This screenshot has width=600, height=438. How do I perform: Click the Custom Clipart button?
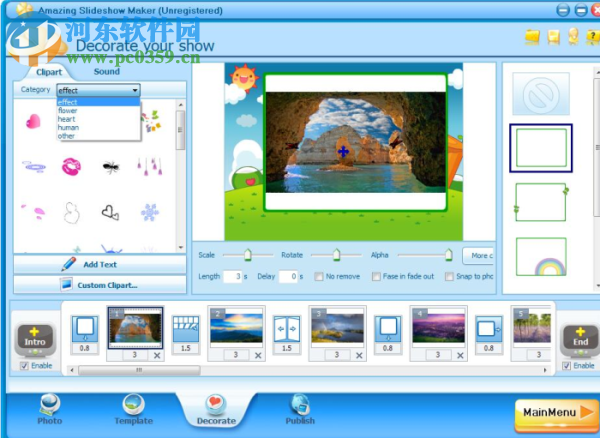pyautogui.click(x=100, y=285)
